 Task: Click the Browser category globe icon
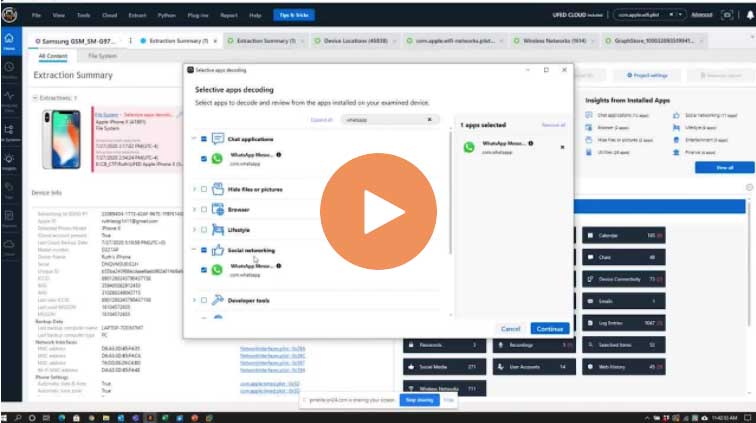[218, 209]
